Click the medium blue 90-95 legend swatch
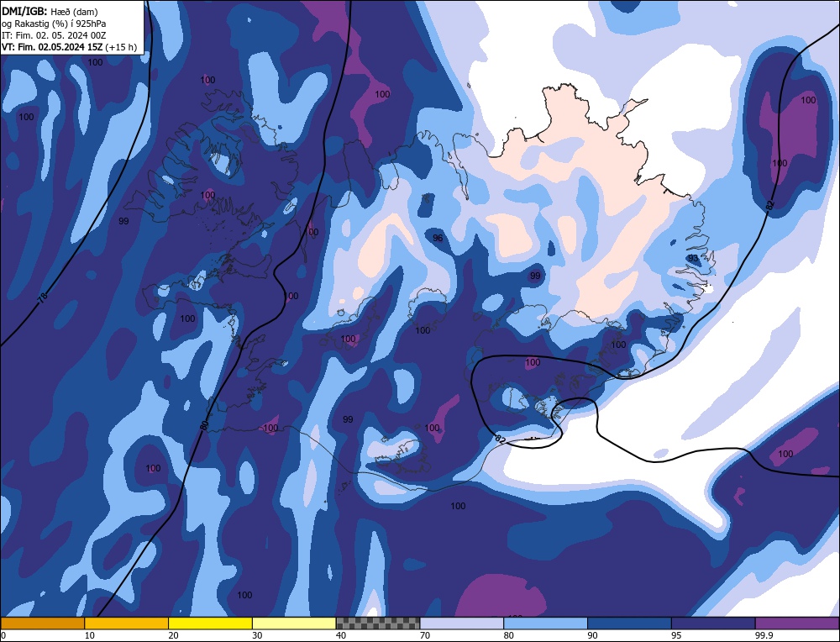The height and width of the screenshot is (642, 840). click(629, 623)
